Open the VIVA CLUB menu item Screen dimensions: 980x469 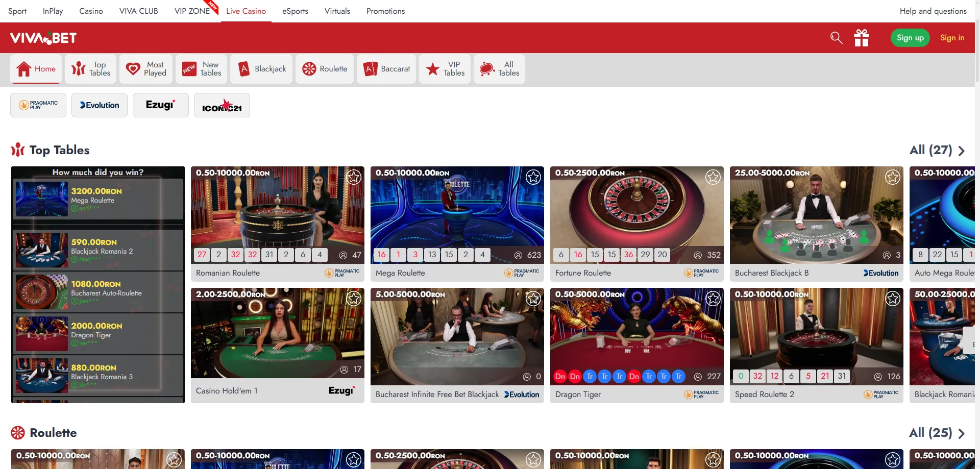click(x=139, y=11)
